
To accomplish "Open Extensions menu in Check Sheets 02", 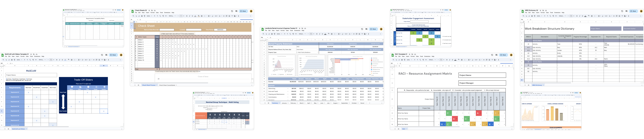I will (x=167, y=13).
